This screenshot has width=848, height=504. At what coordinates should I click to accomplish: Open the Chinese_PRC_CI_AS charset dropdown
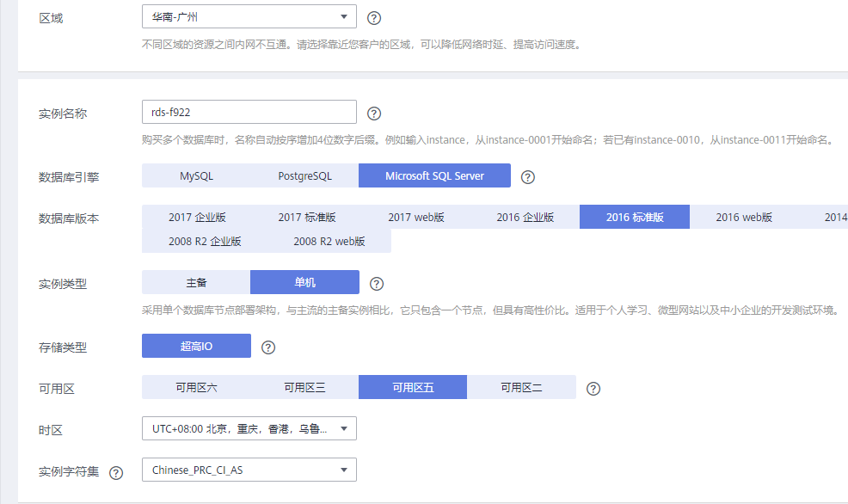click(249, 470)
